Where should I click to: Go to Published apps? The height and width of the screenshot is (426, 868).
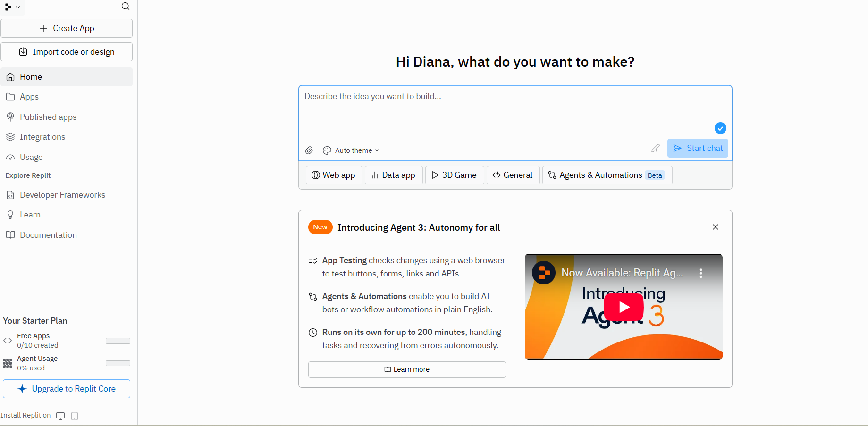tap(67, 117)
